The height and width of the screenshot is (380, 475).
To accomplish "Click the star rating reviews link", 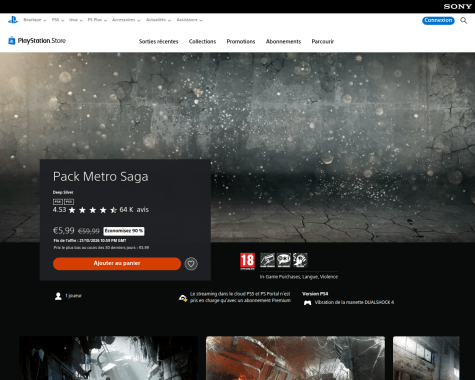I will pos(101,210).
